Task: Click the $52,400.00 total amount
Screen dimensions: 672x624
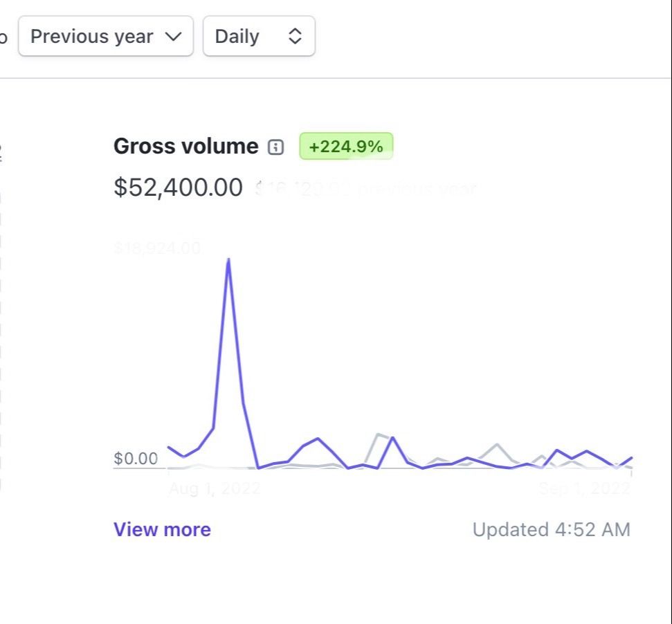Action: coord(178,187)
